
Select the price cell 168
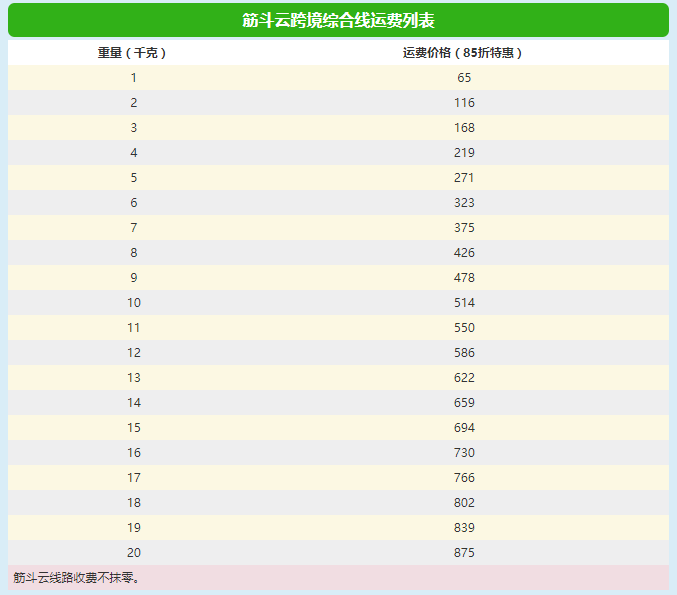[x=464, y=128]
